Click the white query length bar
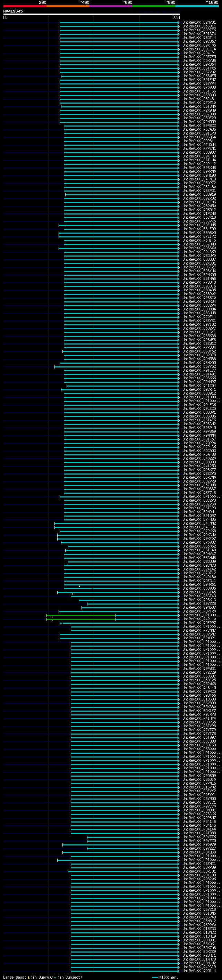This screenshot has width=222, height=980. click(92, 14)
